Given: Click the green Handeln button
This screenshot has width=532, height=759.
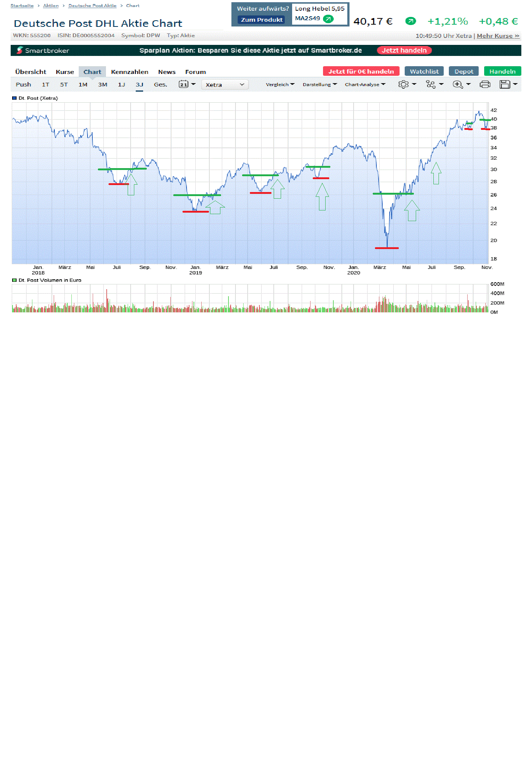Looking at the screenshot, I should pos(502,71).
